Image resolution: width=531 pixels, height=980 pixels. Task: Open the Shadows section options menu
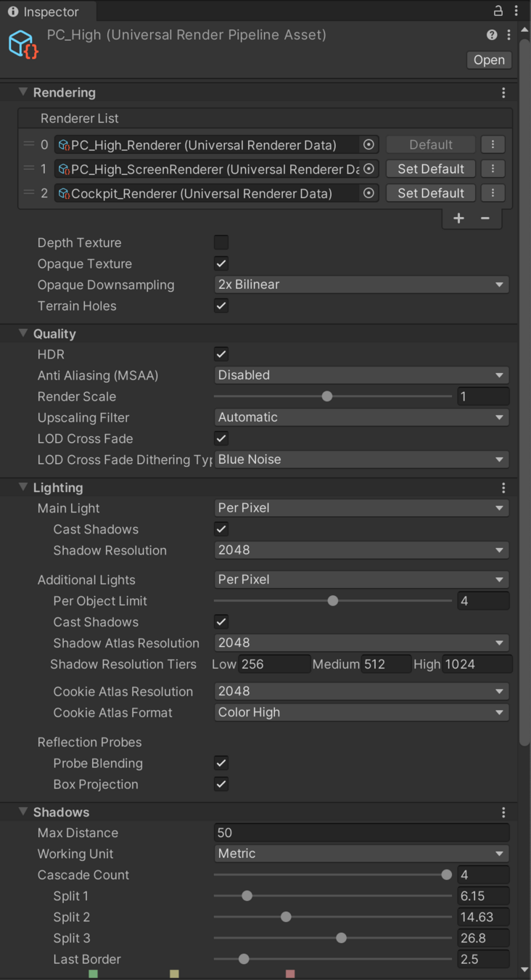pyautogui.click(x=503, y=812)
